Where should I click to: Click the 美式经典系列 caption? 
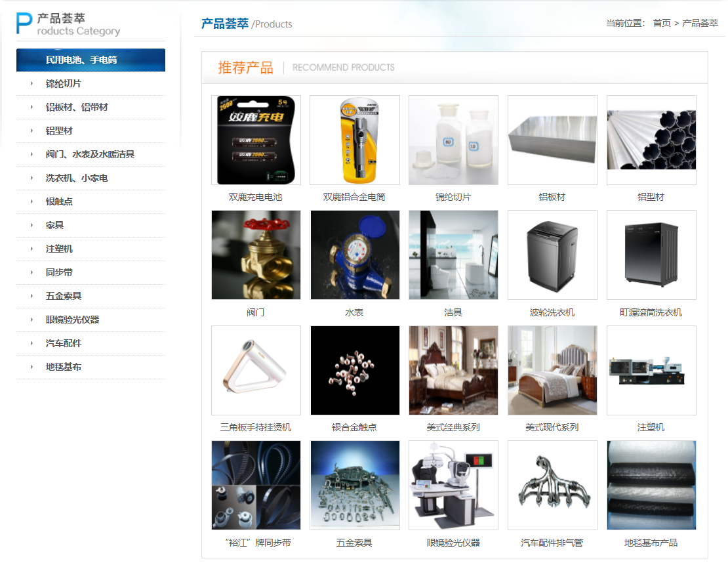tap(453, 427)
